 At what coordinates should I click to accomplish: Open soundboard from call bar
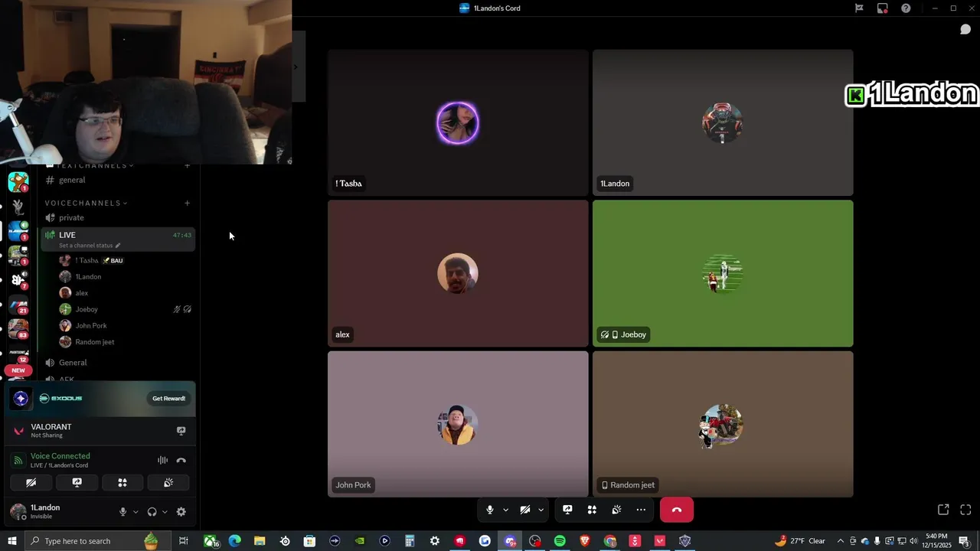click(616, 510)
